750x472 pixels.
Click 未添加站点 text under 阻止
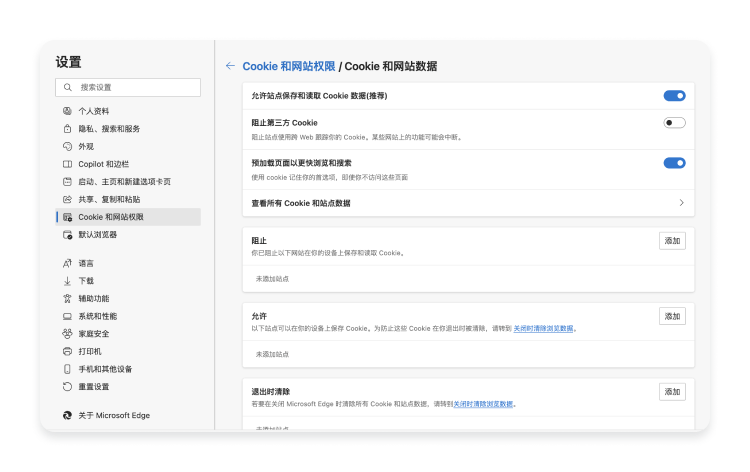(272, 279)
